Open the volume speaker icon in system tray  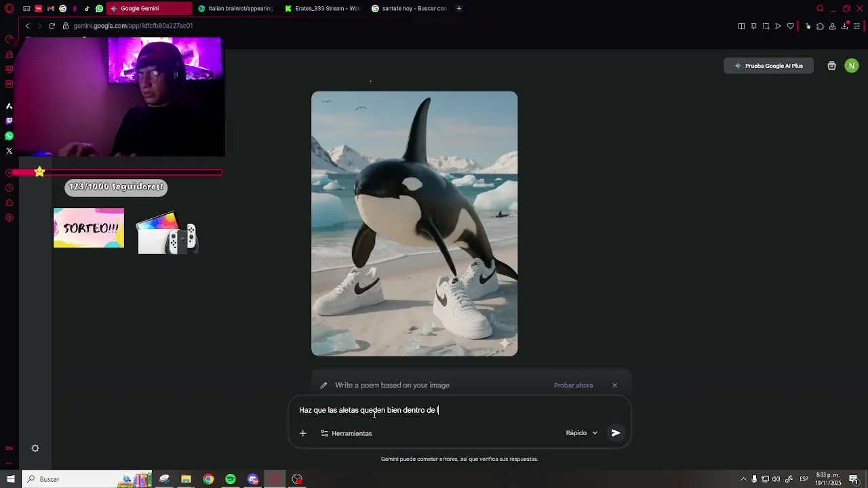[x=776, y=479]
